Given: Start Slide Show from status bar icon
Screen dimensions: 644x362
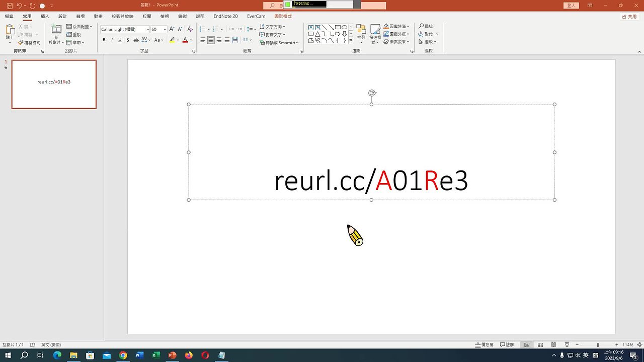Looking at the screenshot, I should pyautogui.click(x=567, y=345).
